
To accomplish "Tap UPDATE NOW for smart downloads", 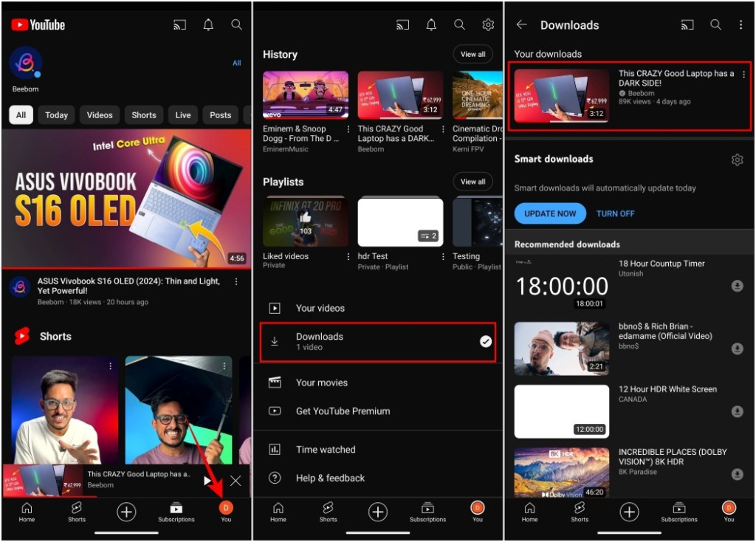I will tap(550, 213).
